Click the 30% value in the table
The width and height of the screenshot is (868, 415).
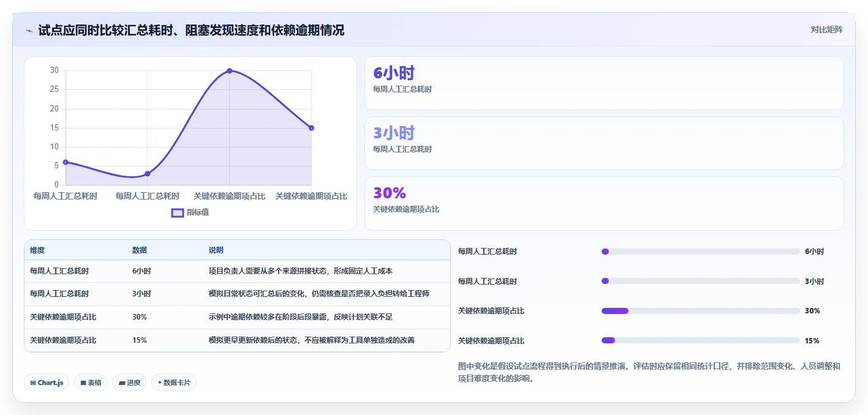140,317
